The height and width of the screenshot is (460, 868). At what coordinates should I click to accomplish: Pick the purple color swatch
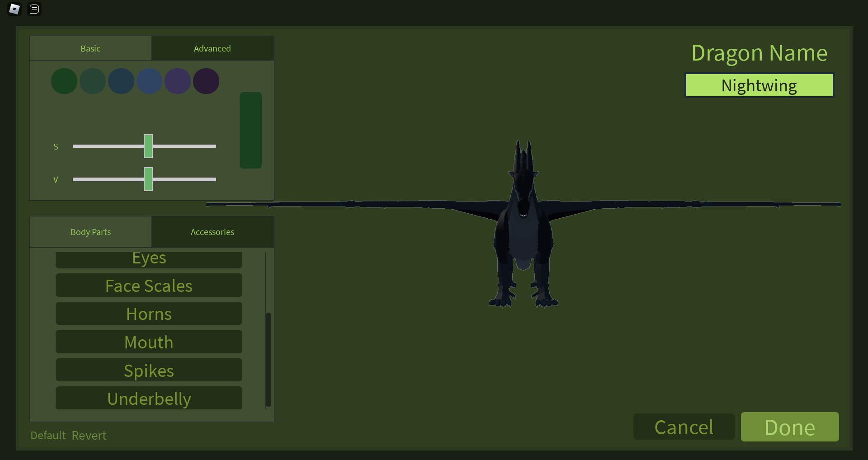click(x=178, y=81)
